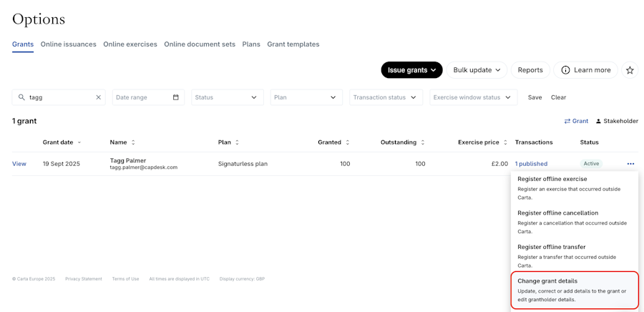Image resolution: width=644 pixels, height=312 pixels.
Task: Switch to Stakeholder view toggle
Action: [x=617, y=121]
